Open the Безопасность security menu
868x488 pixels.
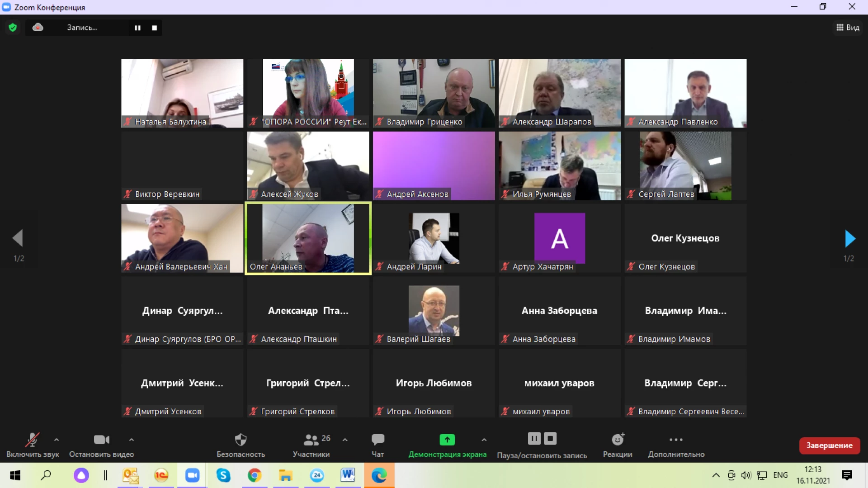click(241, 445)
